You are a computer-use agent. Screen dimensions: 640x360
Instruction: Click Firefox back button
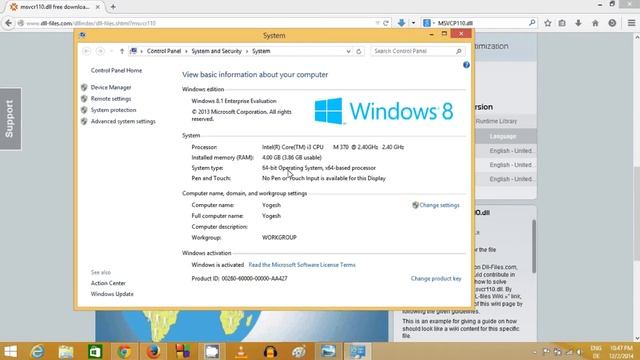(x=9, y=23)
